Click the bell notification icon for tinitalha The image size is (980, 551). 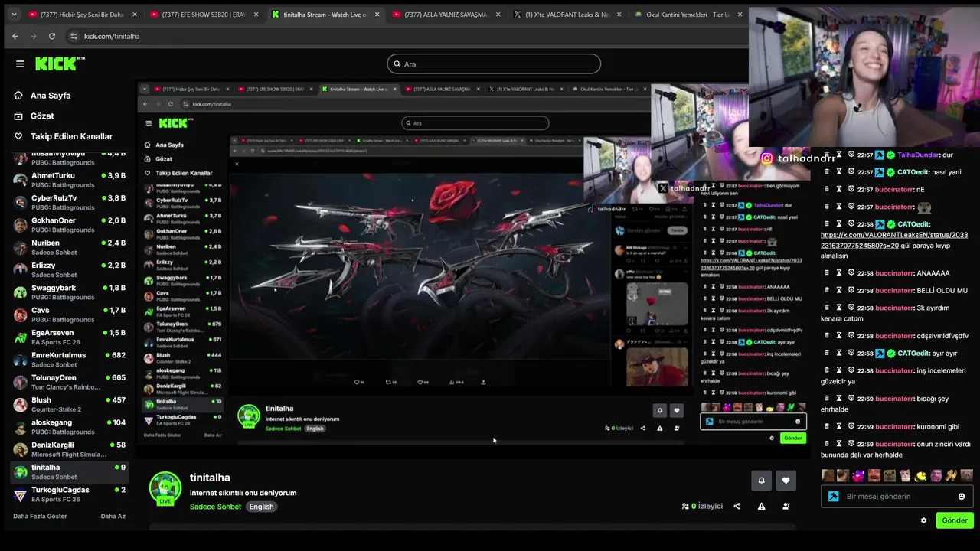click(761, 481)
